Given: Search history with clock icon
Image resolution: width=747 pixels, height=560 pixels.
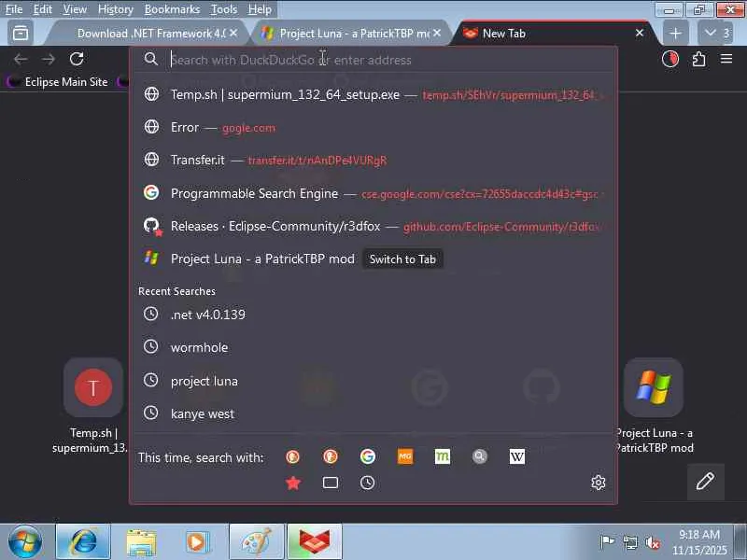Looking at the screenshot, I should tap(367, 483).
